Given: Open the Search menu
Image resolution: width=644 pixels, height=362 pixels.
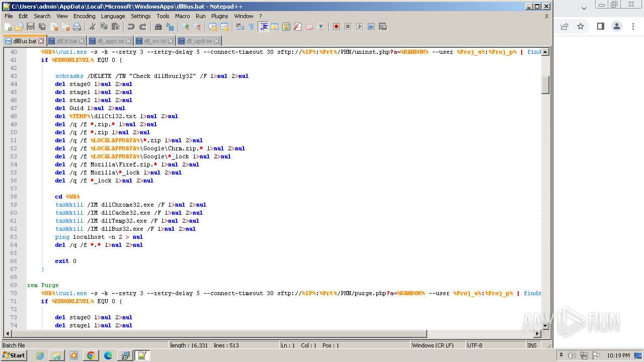Looking at the screenshot, I should [x=42, y=16].
